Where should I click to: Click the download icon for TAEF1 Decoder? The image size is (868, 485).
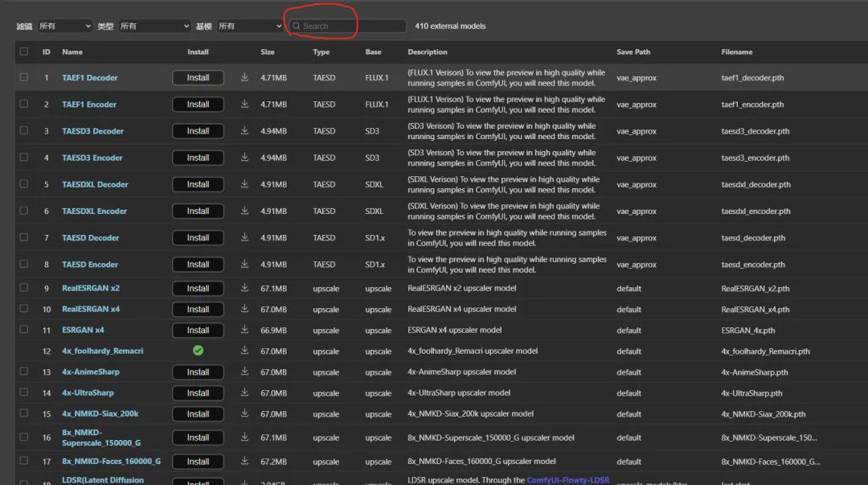tap(244, 77)
